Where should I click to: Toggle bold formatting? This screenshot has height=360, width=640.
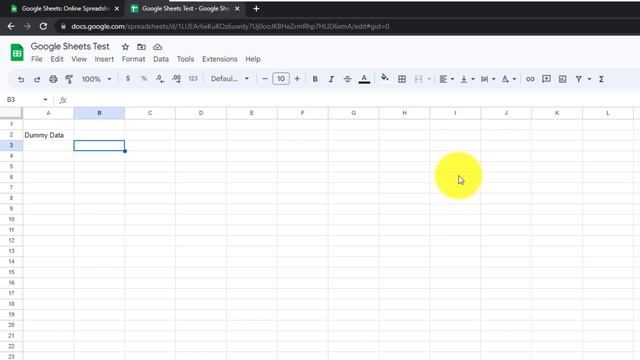coord(315,79)
